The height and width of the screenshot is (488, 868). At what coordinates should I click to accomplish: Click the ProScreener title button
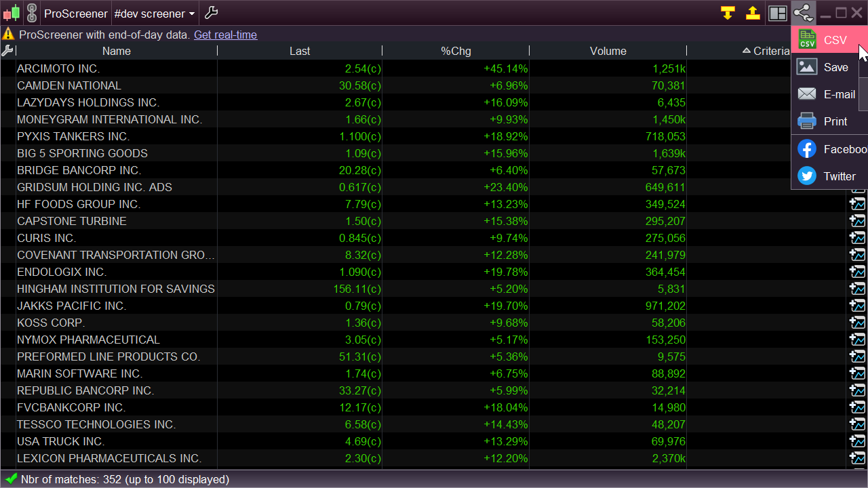click(75, 14)
